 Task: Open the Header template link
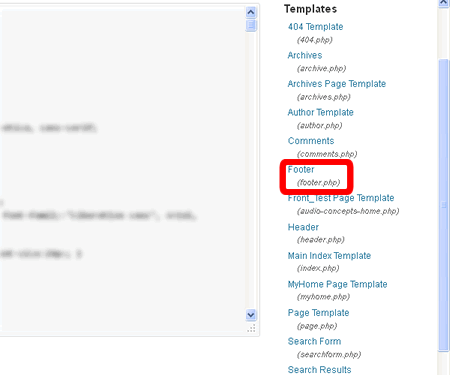[x=303, y=227]
